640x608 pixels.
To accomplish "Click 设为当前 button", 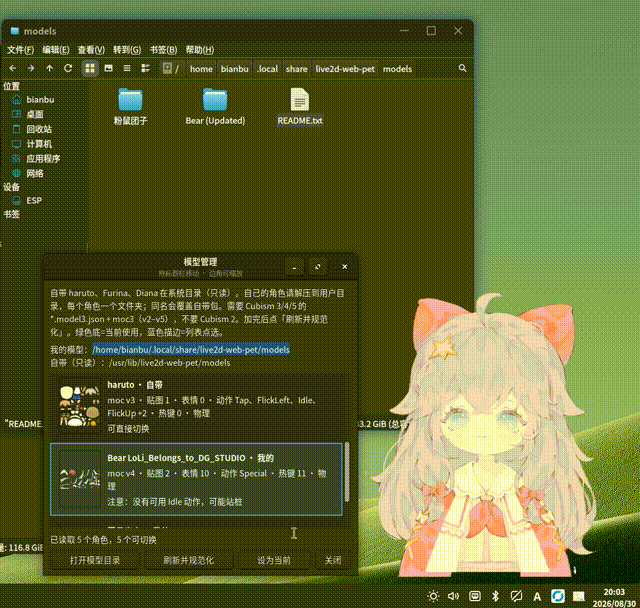I will point(274,560).
